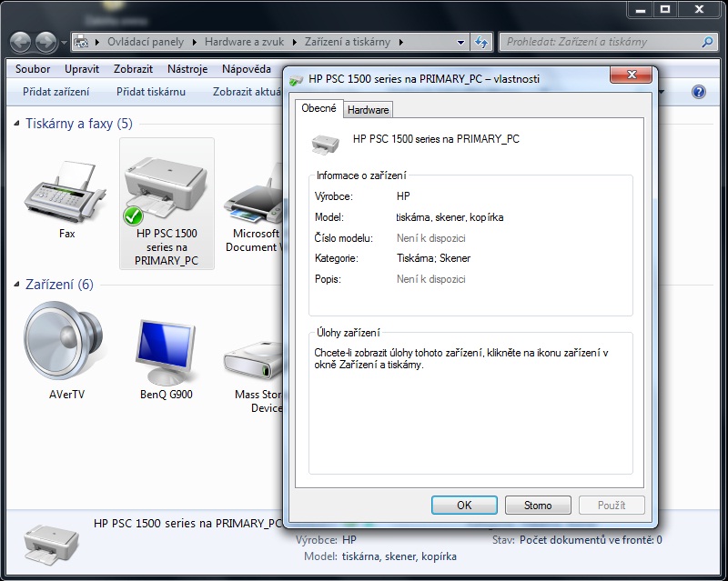The width and height of the screenshot is (728, 581).
Task: Click the printer thumbnail in details pane
Action: pos(51,544)
